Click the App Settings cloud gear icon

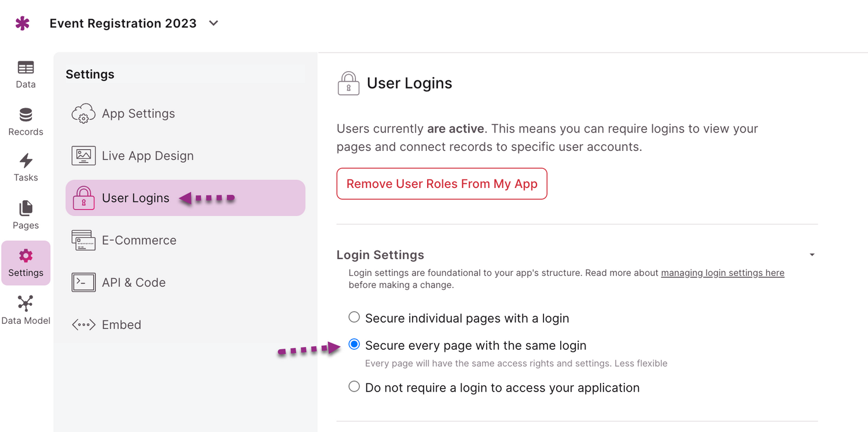click(83, 114)
